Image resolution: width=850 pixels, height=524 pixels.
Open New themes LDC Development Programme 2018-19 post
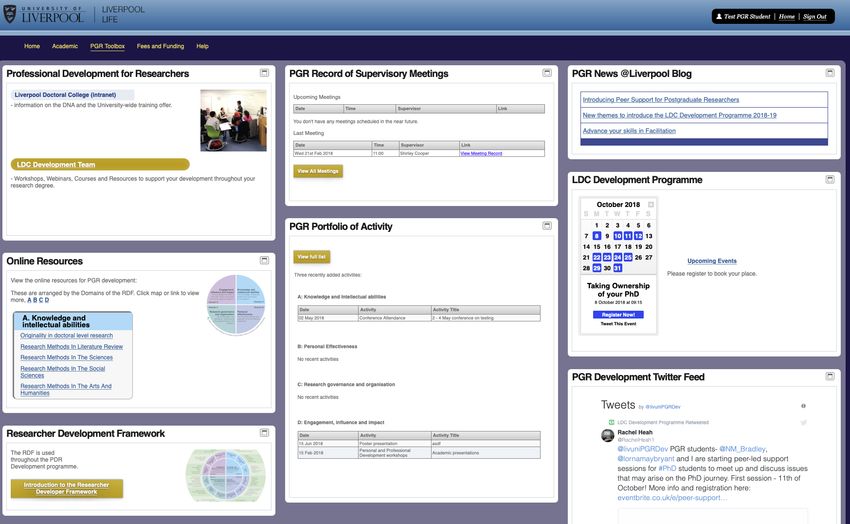[679, 115]
